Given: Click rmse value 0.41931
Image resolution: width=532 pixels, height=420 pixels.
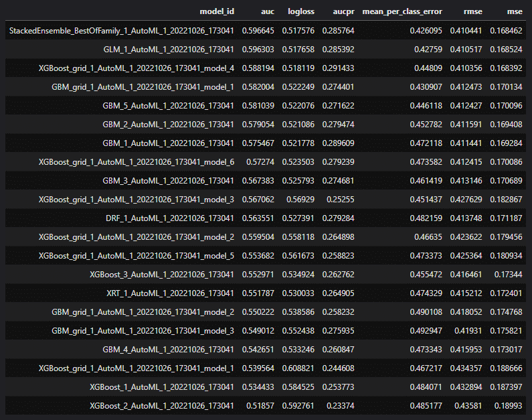Looking at the screenshot, I should 468,331.
